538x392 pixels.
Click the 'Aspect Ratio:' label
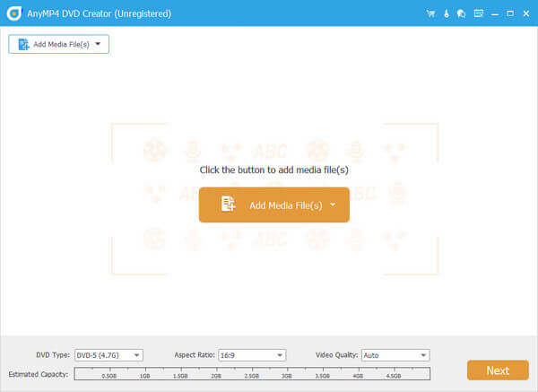195,355
